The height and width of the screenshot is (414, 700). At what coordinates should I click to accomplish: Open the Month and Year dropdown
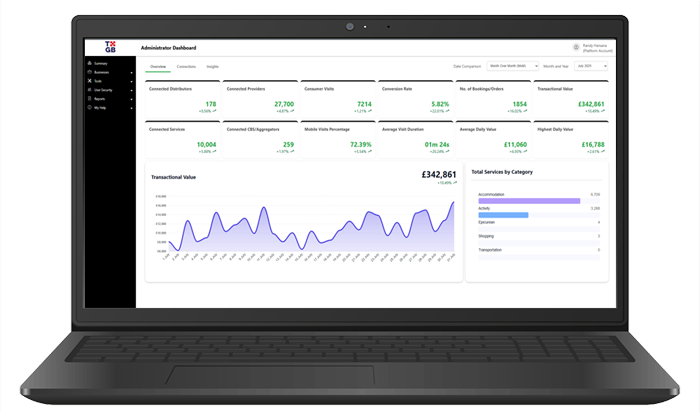591,66
